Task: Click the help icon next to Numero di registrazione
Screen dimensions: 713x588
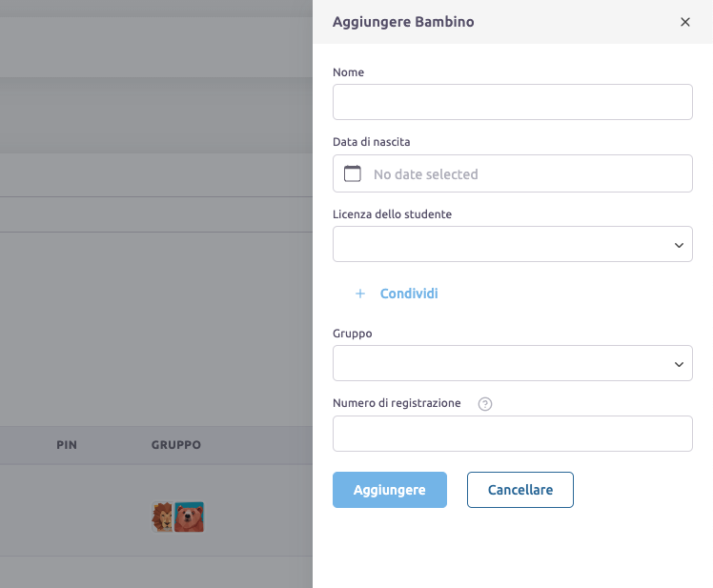Action: [x=485, y=404]
